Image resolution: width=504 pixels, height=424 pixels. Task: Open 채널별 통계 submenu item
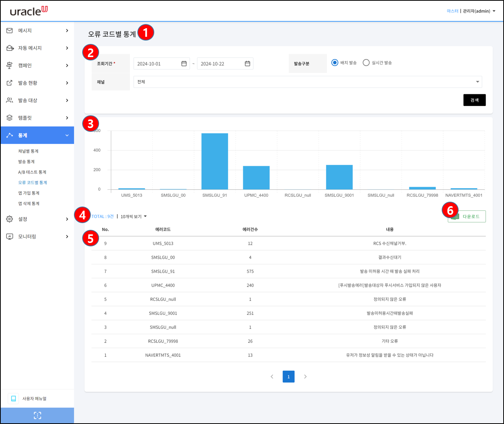tap(29, 151)
